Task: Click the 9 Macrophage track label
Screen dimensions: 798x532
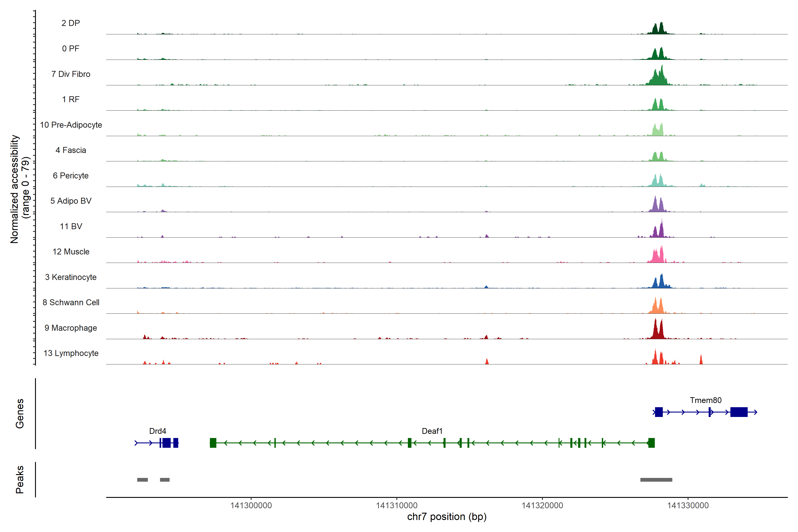Action: [70, 328]
